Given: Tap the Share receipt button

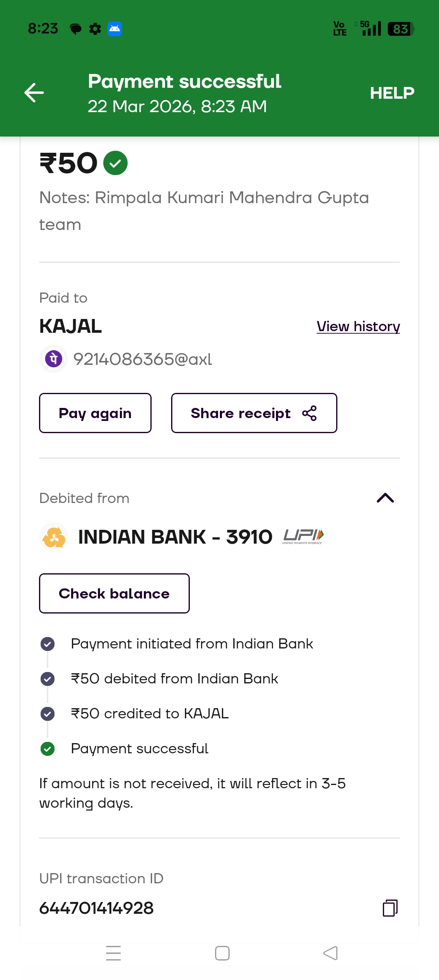Looking at the screenshot, I should tap(254, 413).
